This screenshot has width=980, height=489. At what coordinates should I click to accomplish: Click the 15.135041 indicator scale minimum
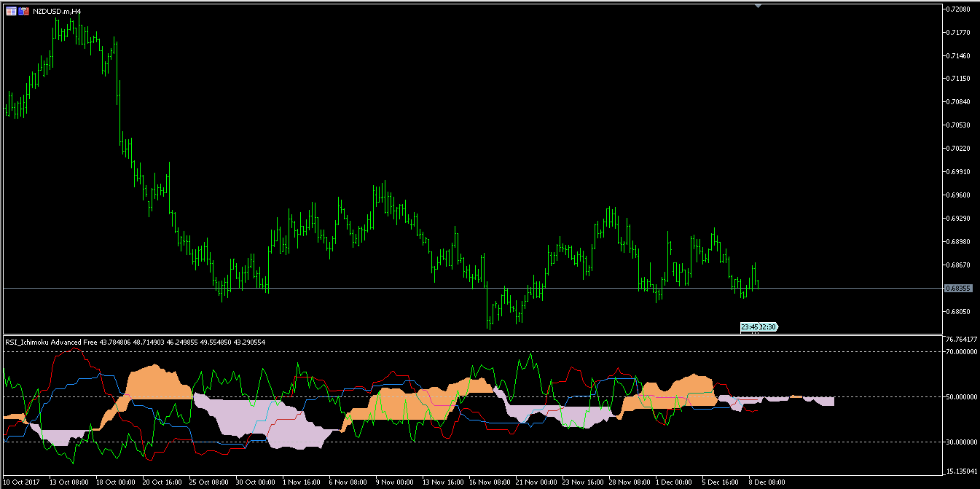961,470
